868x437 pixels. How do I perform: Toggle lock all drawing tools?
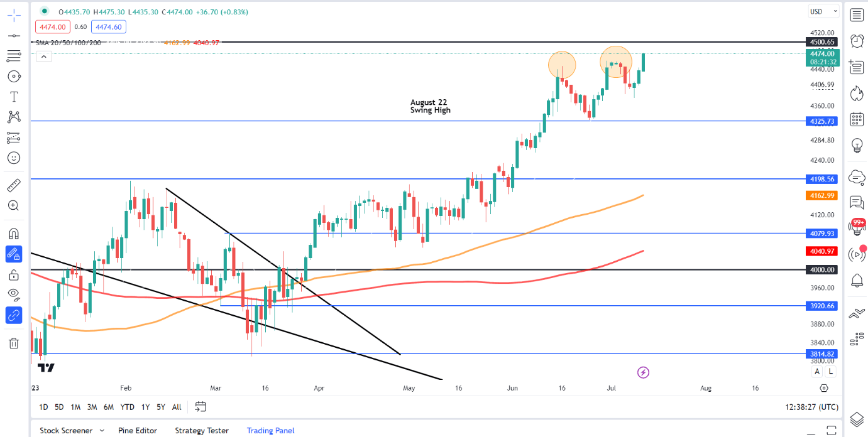pos(14,274)
